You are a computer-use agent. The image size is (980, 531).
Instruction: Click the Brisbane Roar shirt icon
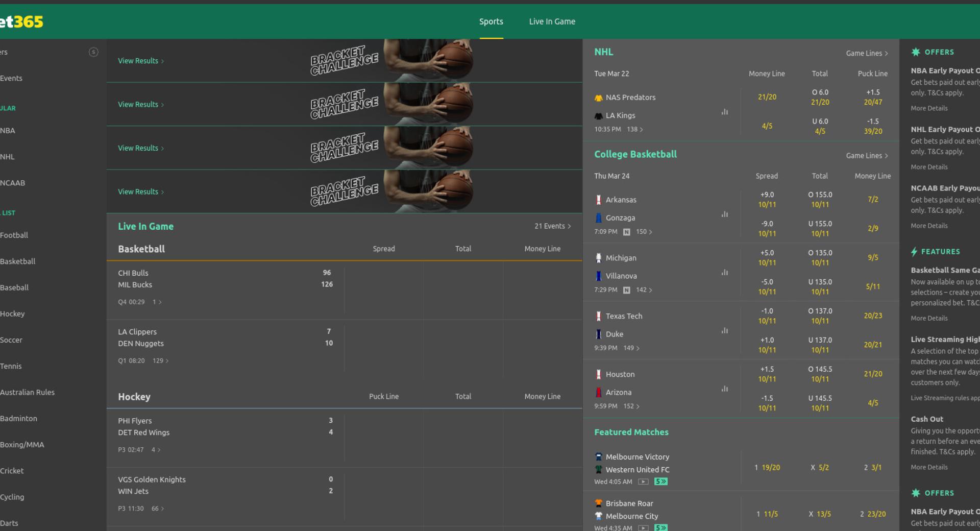[x=598, y=503]
